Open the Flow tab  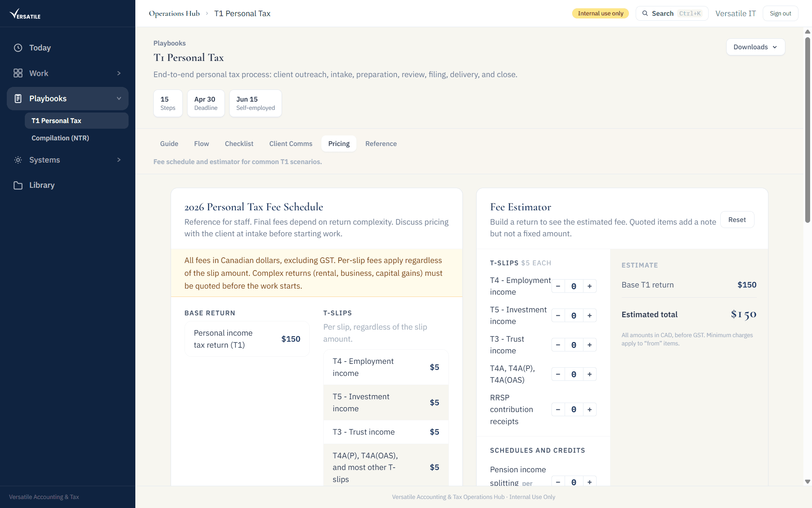[201, 144]
